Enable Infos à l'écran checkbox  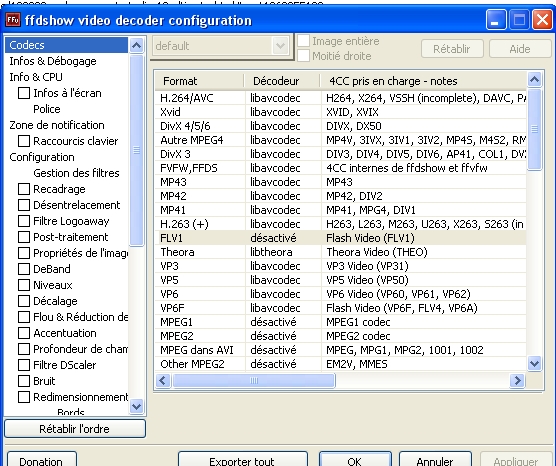point(24,93)
